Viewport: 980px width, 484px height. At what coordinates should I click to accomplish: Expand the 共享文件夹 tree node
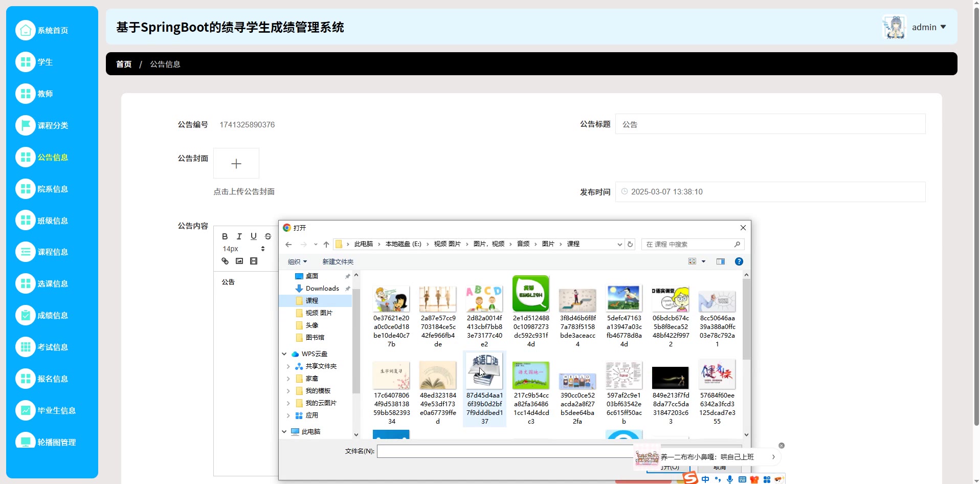point(288,366)
